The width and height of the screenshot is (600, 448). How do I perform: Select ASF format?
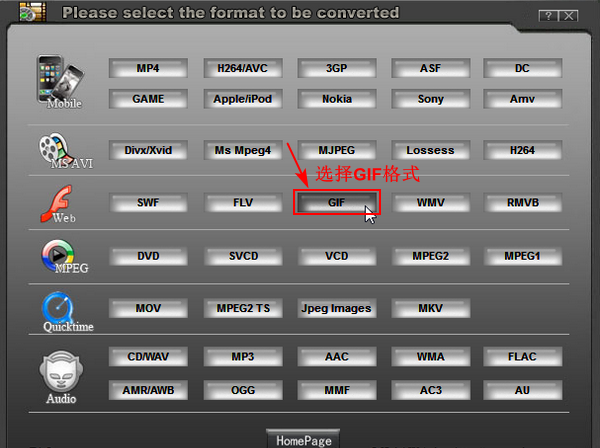tap(430, 68)
